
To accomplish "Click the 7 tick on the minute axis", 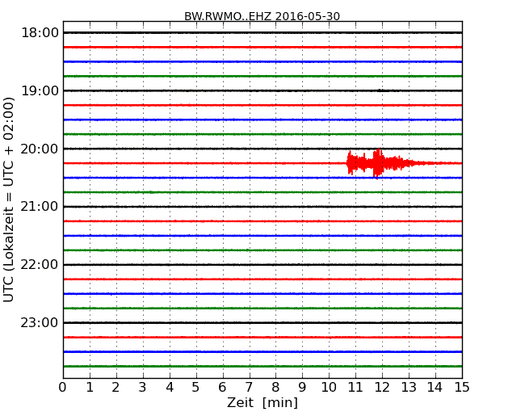I will (x=249, y=387).
